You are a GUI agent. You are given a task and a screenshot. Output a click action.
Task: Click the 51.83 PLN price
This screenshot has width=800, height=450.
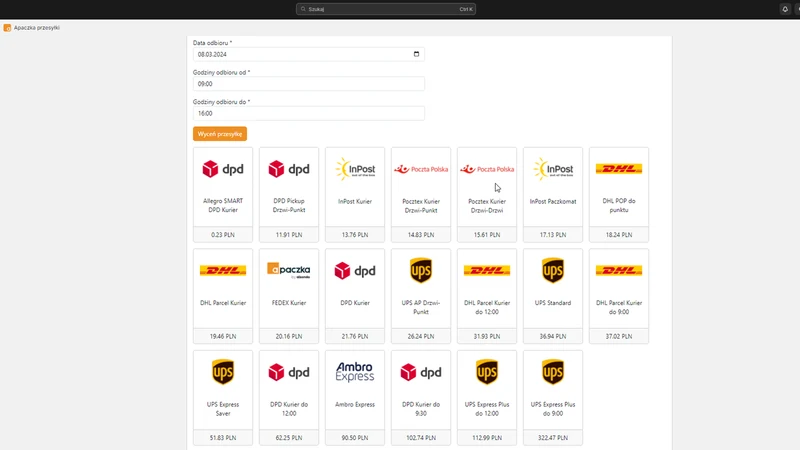click(223, 438)
